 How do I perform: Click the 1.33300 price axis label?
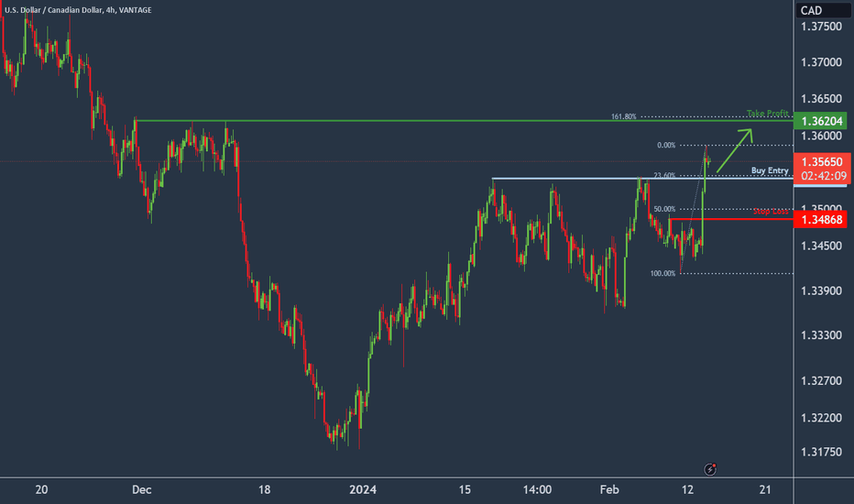(821, 335)
